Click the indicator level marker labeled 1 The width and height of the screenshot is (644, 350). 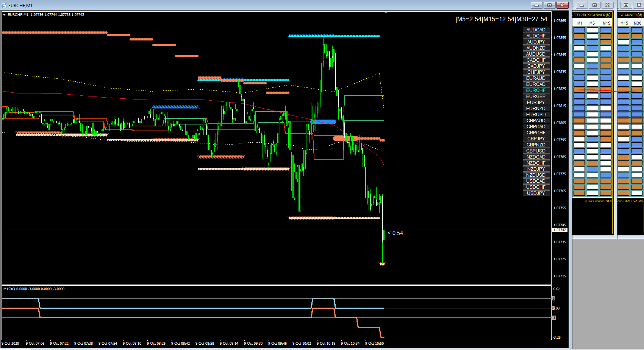coord(553,299)
